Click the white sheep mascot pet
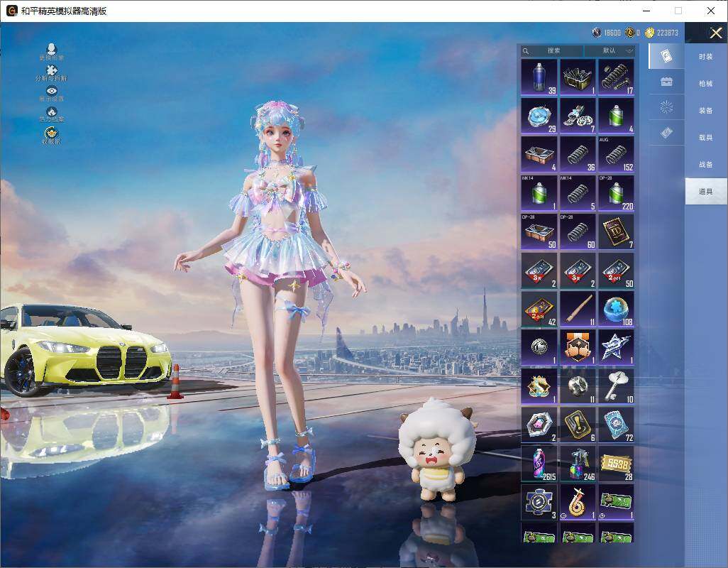 point(436,449)
